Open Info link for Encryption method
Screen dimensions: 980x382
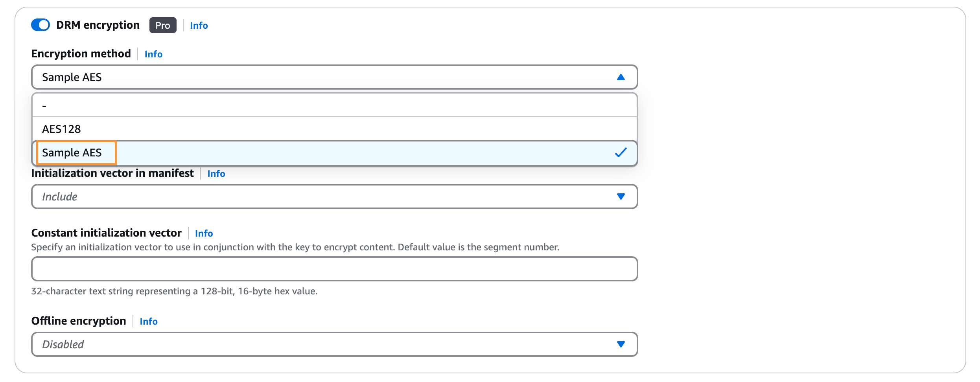153,54
